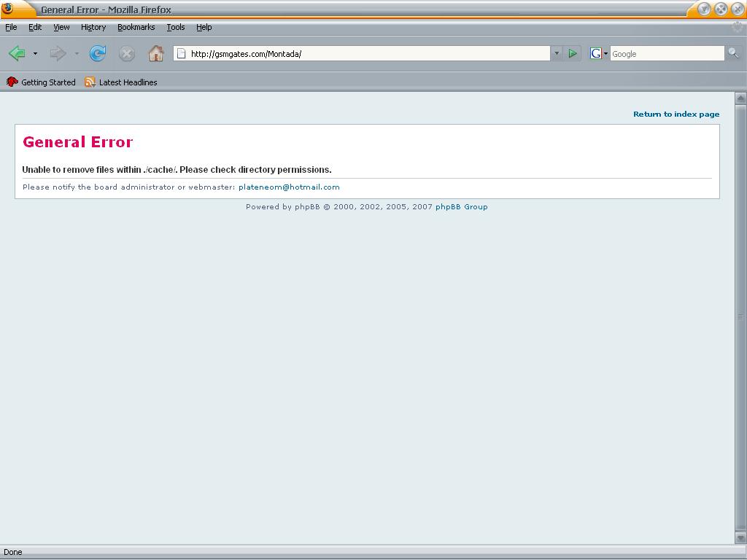Open the Bookmarks menu

(136, 27)
